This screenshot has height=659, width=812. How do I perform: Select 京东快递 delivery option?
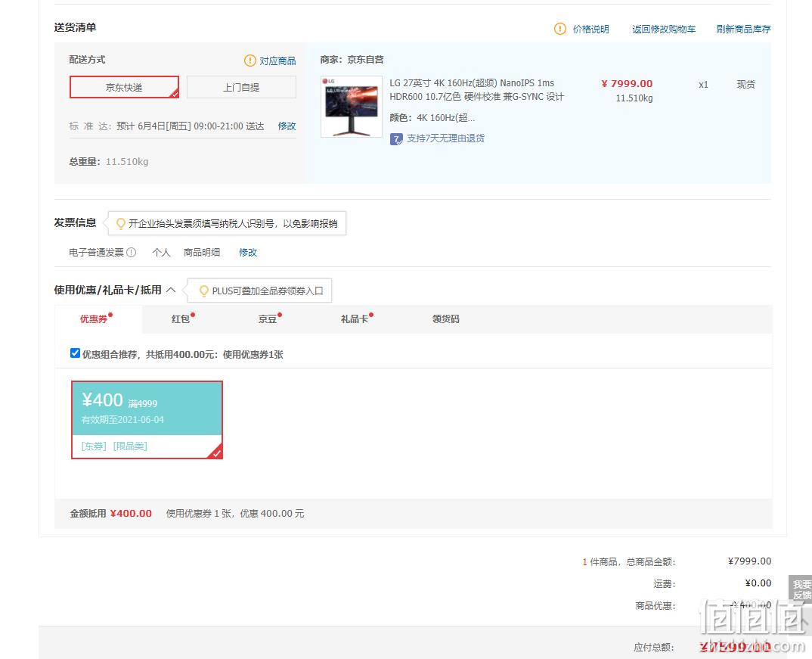point(124,87)
